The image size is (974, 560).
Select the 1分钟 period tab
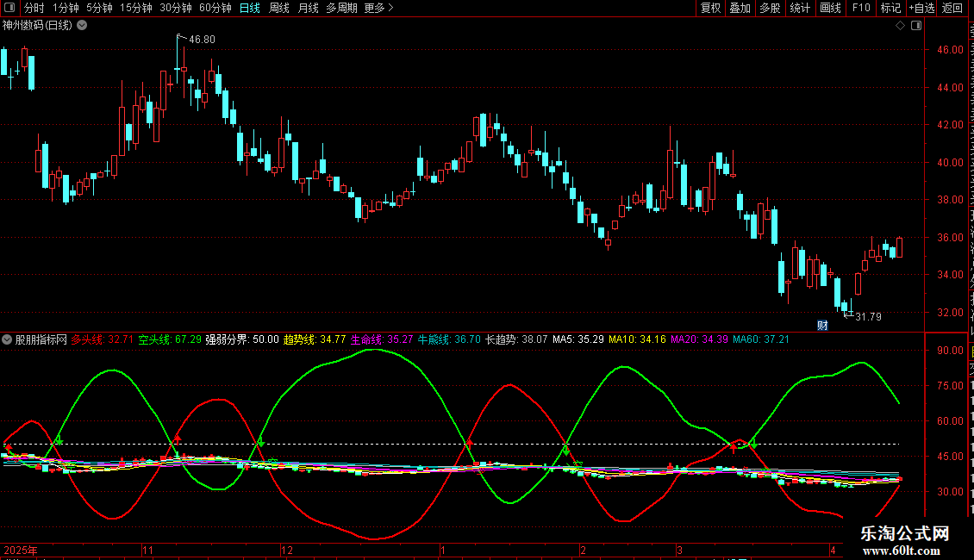pyautogui.click(x=66, y=8)
